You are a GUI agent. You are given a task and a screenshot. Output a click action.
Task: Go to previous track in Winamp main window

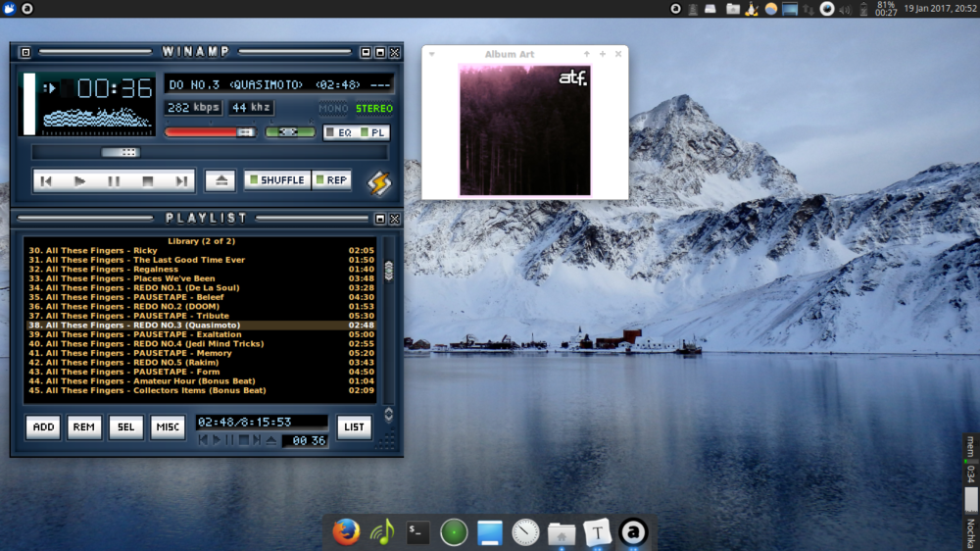point(46,181)
